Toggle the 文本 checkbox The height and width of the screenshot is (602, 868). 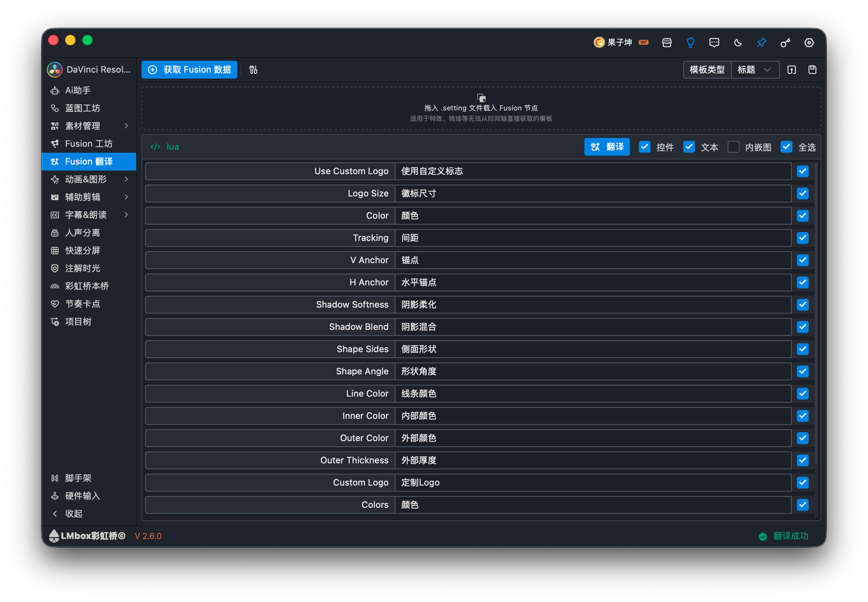tap(689, 147)
